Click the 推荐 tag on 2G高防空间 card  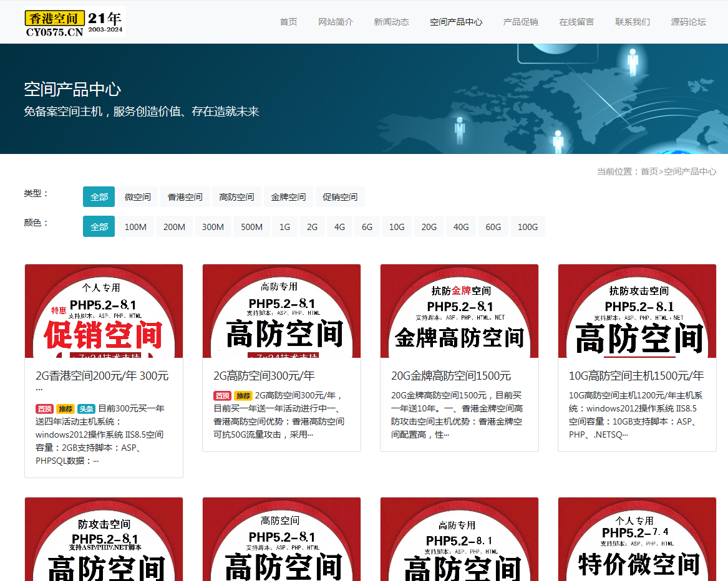pos(243,396)
